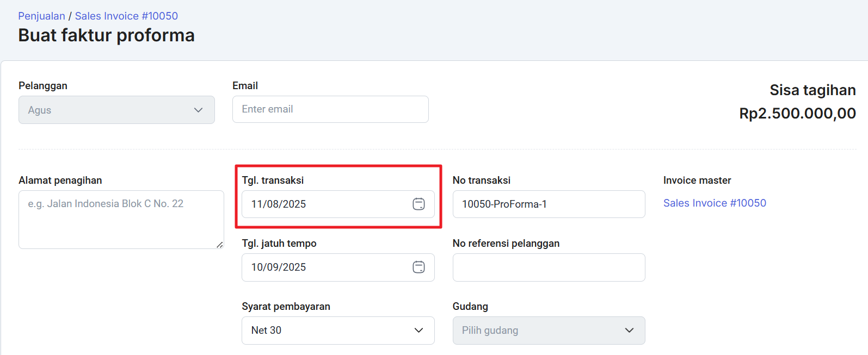Screen dimensions: 868x355
Task: Select the Tgl. transaksi date text 11/08/2025
Action: (x=279, y=204)
